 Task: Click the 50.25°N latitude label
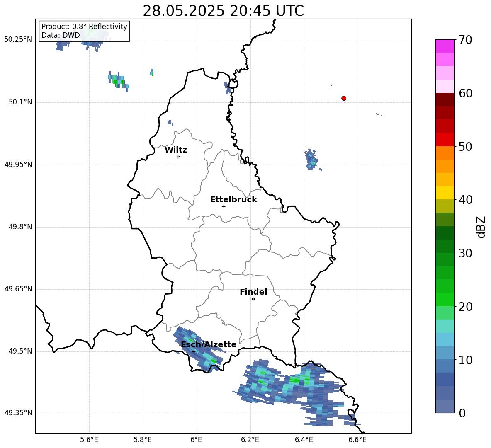[18, 40]
